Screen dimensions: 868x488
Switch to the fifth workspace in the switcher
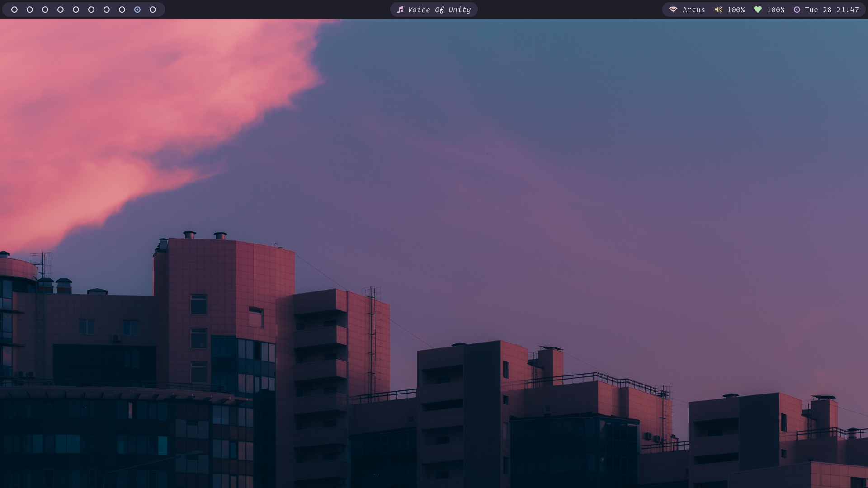pos(76,9)
